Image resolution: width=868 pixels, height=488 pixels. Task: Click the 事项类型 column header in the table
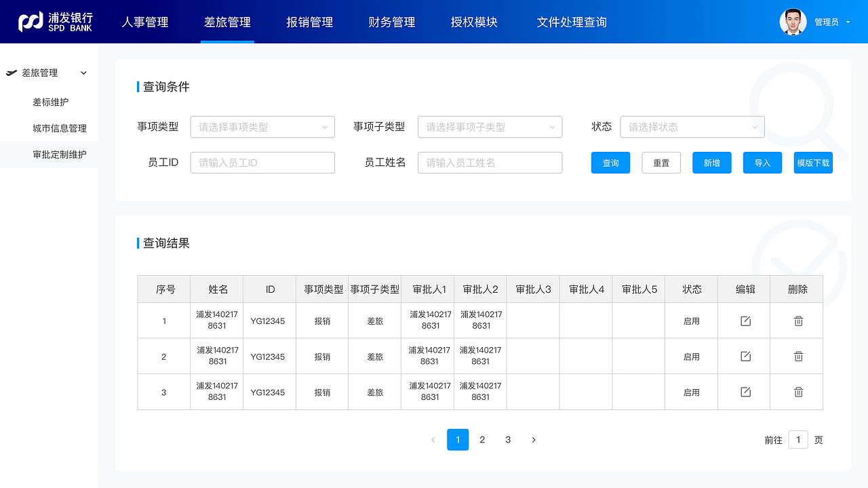[x=323, y=289]
